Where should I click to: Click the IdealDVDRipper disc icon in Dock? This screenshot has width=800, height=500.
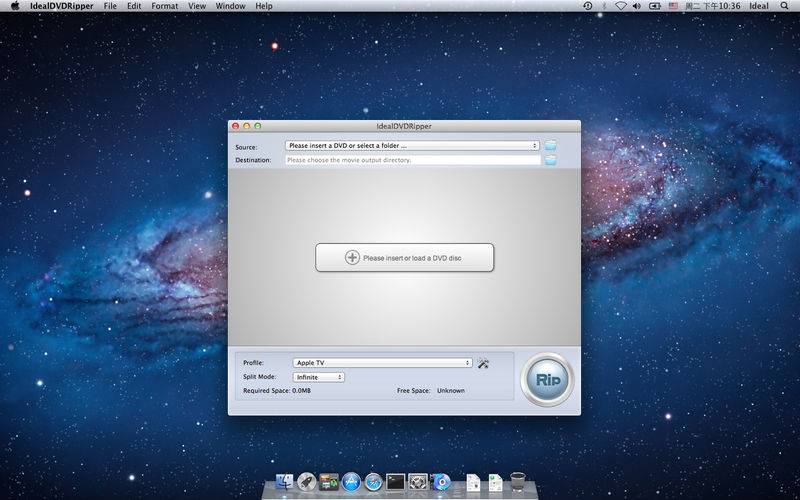(440, 482)
